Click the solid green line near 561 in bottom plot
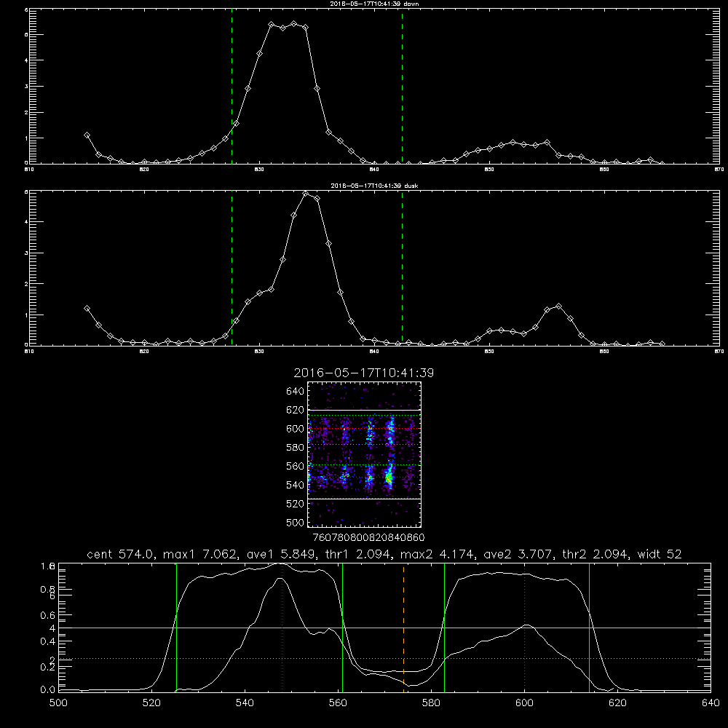Viewport: 728px width, 728px height. pyautogui.click(x=343, y=627)
